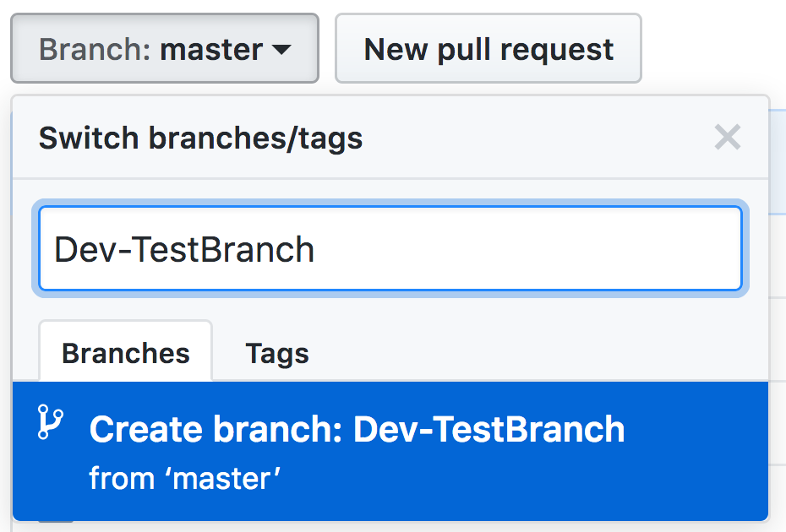Screen dimensions: 786x532
Task: Click the "from 'master'" subtext line
Action: pos(184,479)
